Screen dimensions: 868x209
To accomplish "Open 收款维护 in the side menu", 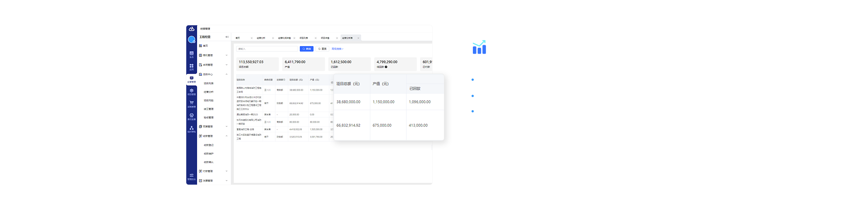I will (x=208, y=154).
